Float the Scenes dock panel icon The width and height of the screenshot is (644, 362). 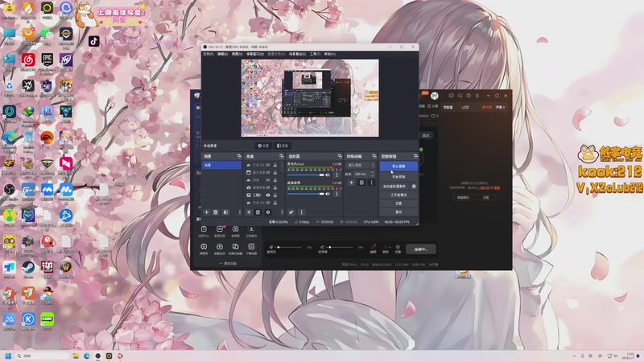pos(238,156)
